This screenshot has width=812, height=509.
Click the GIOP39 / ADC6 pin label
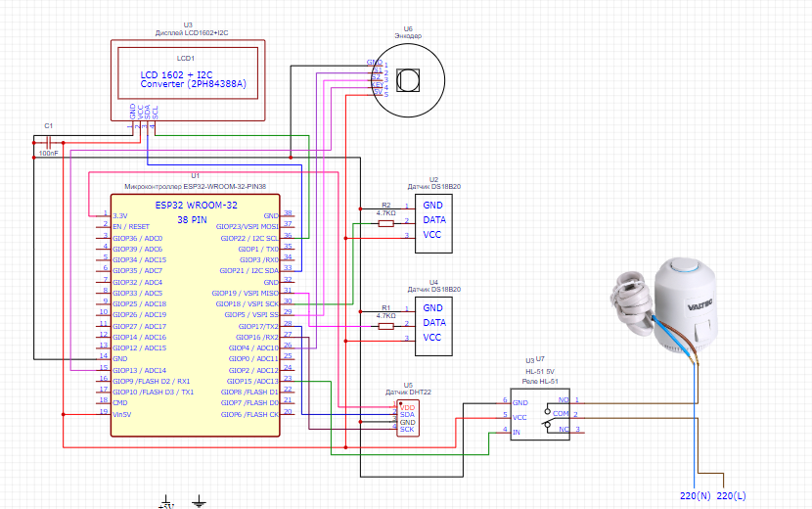[x=138, y=250]
